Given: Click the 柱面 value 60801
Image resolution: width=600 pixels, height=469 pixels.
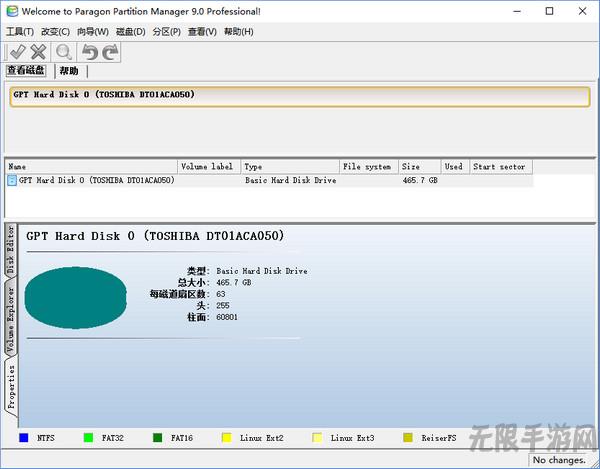Looking at the screenshot, I should click(x=227, y=317).
